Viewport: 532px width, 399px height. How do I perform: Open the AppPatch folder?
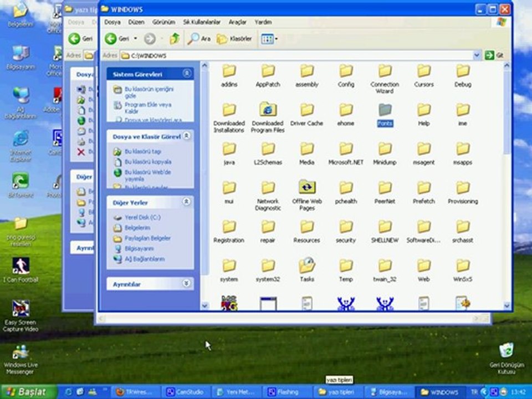pos(268,76)
